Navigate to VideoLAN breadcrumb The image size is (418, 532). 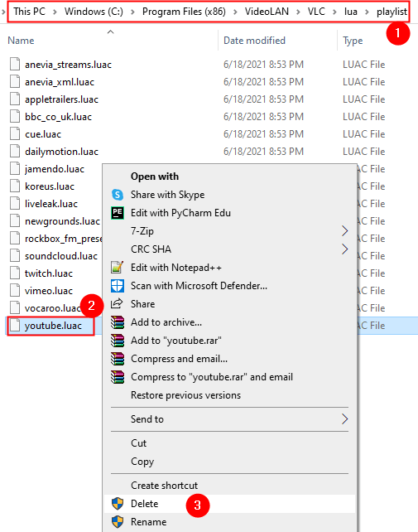[267, 12]
